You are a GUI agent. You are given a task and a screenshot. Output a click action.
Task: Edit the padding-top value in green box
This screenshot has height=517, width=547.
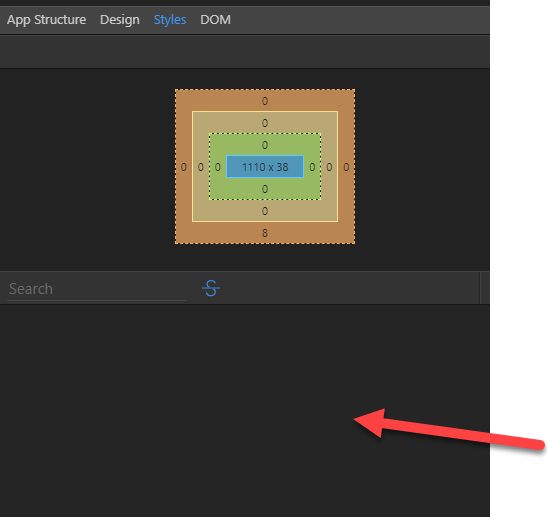tap(265, 145)
